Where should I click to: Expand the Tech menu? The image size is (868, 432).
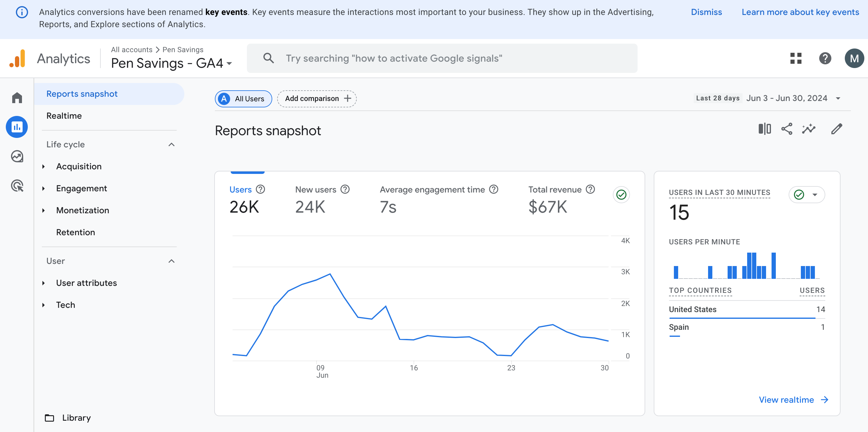pyautogui.click(x=43, y=305)
